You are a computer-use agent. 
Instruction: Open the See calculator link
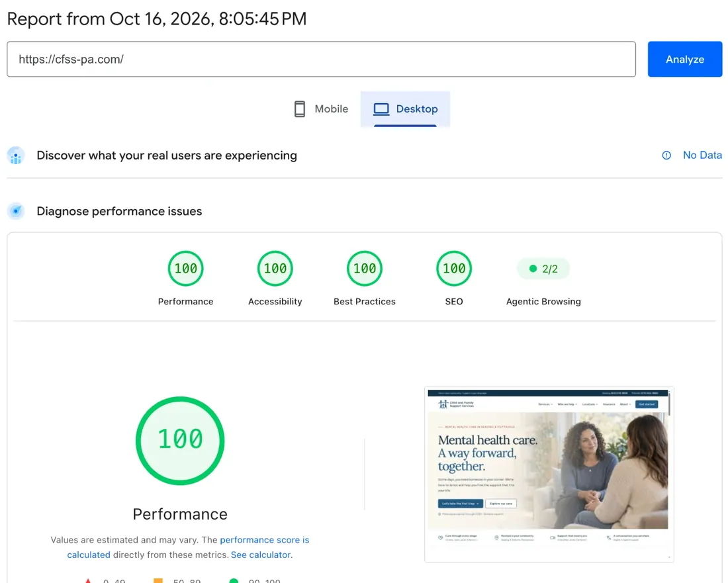(261, 555)
